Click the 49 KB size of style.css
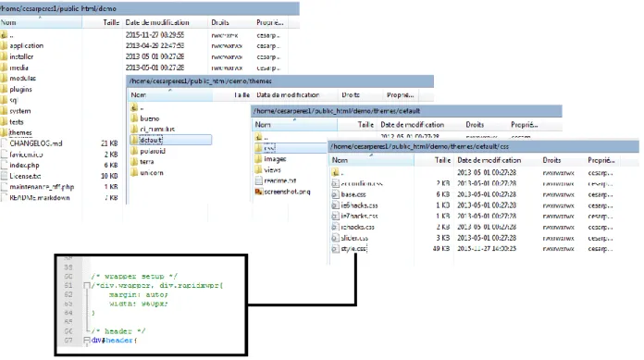644x360 pixels. pyautogui.click(x=441, y=249)
